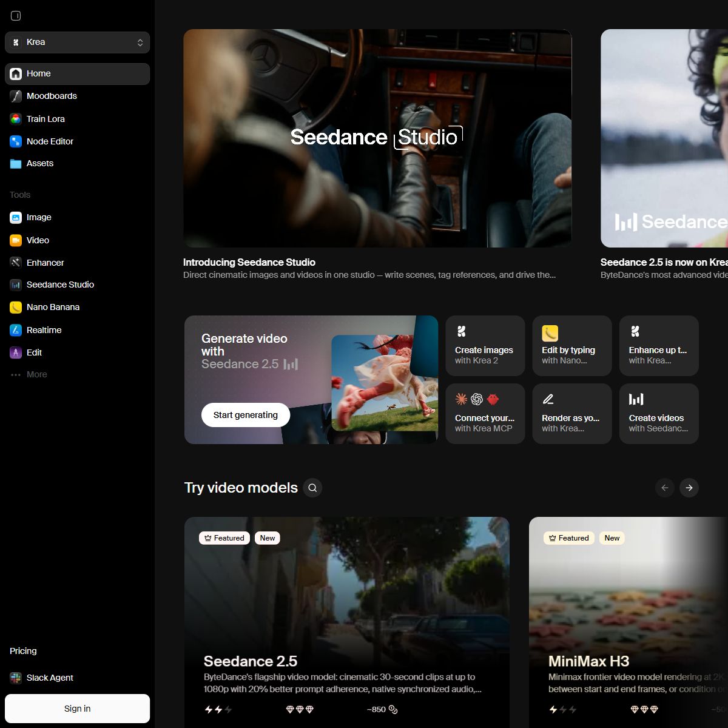
Task: Click the Sign in button
Action: point(77,709)
